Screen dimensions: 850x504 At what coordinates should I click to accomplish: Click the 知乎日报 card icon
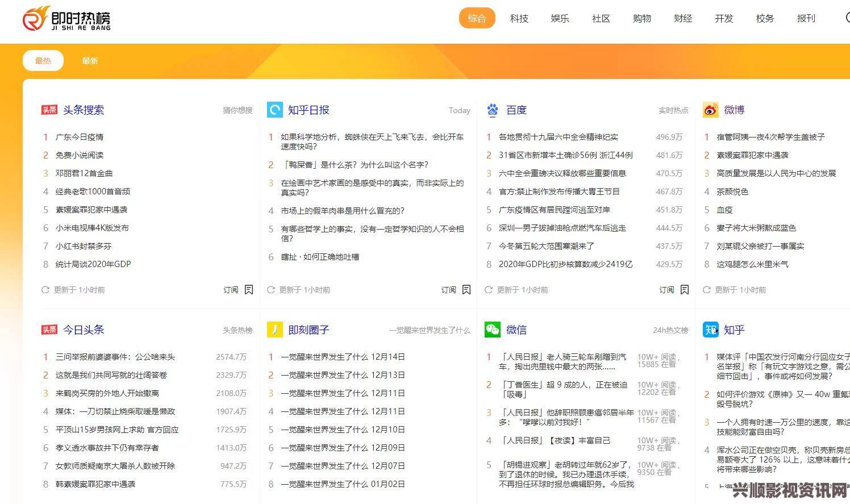pyautogui.click(x=275, y=110)
